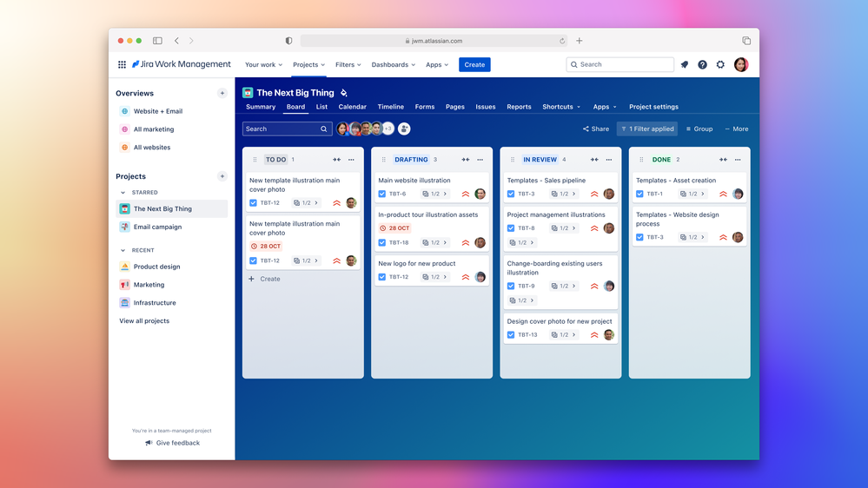The width and height of the screenshot is (868, 488).
Task: Click the Share button
Action: point(596,129)
